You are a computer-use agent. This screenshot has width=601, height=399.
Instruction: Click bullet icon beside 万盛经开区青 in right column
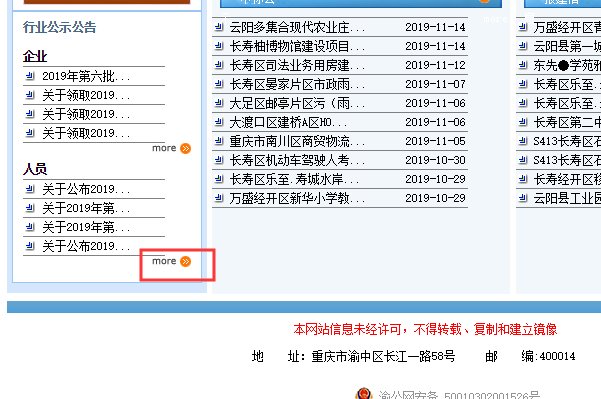(523, 27)
